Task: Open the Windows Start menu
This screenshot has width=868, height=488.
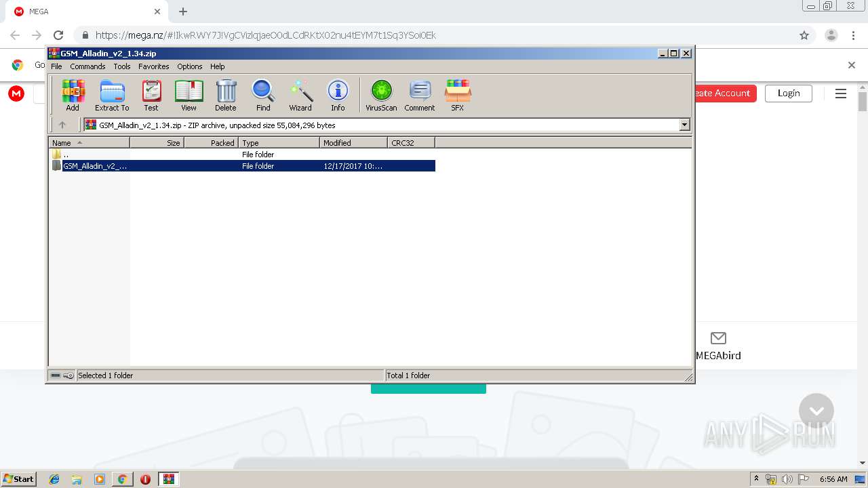Action: tap(19, 479)
